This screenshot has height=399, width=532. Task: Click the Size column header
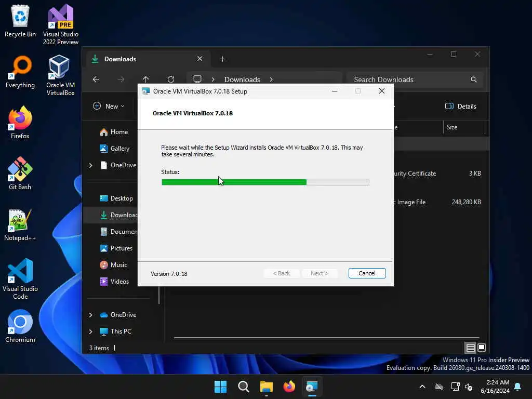click(464, 127)
